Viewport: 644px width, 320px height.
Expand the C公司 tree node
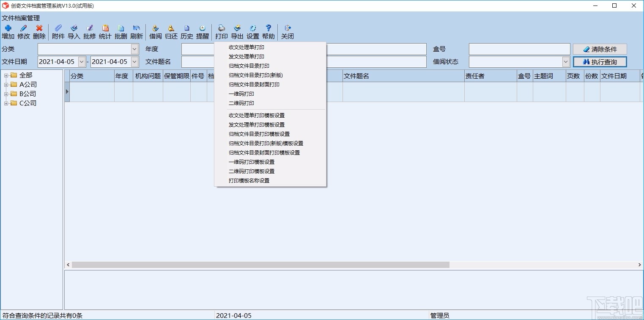click(6, 103)
